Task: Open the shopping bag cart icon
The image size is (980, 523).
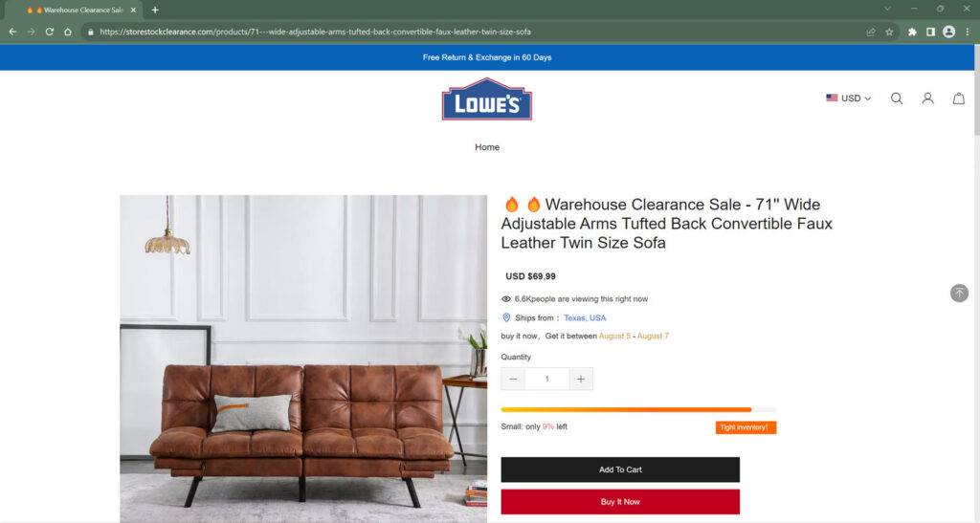Action: pyautogui.click(x=959, y=98)
